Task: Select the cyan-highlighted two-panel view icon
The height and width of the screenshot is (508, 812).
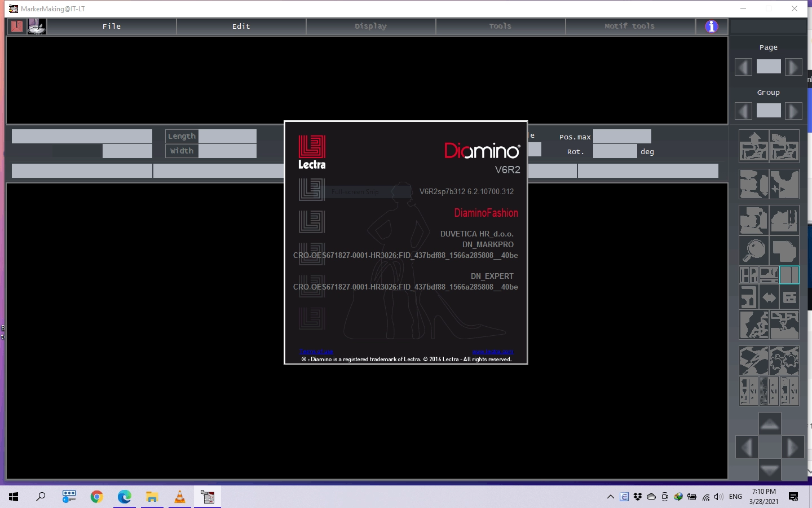Action: 789,275
